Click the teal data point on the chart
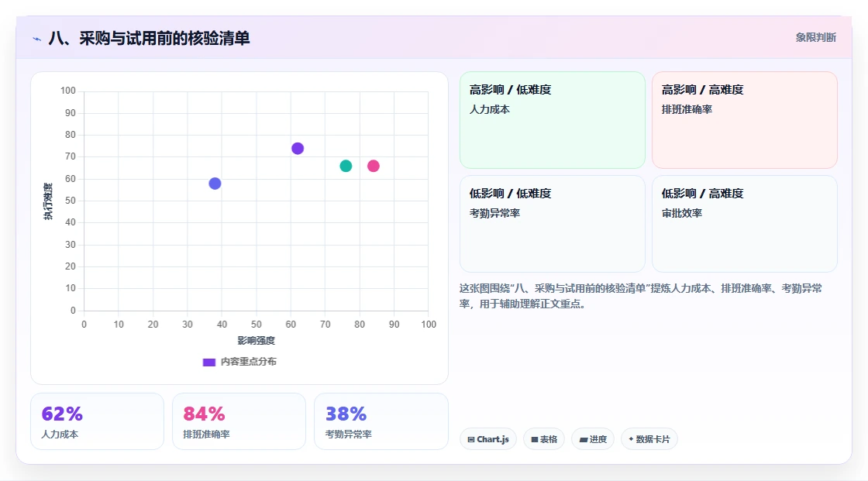This screenshot has height=481, width=868. point(346,166)
